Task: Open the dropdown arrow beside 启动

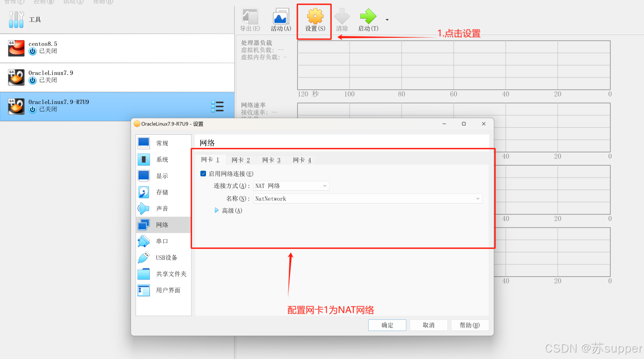Action: coord(387,20)
